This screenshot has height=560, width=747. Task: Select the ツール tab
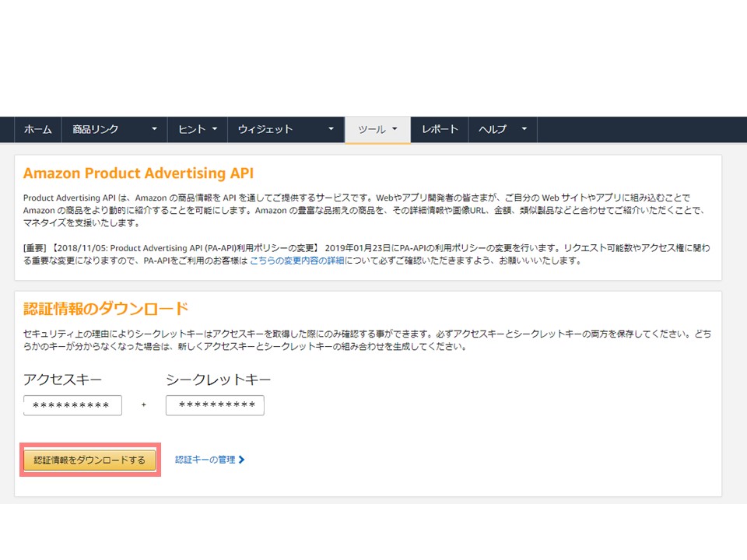pos(371,130)
